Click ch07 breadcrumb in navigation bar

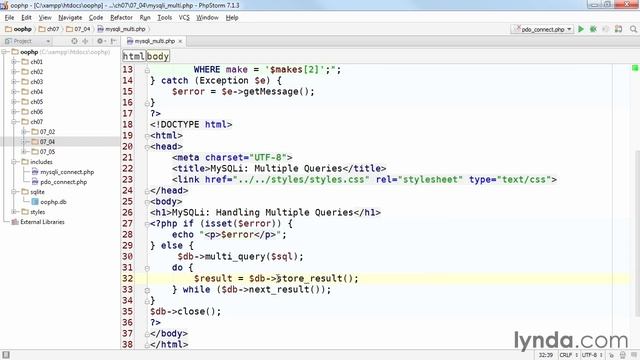49,29
